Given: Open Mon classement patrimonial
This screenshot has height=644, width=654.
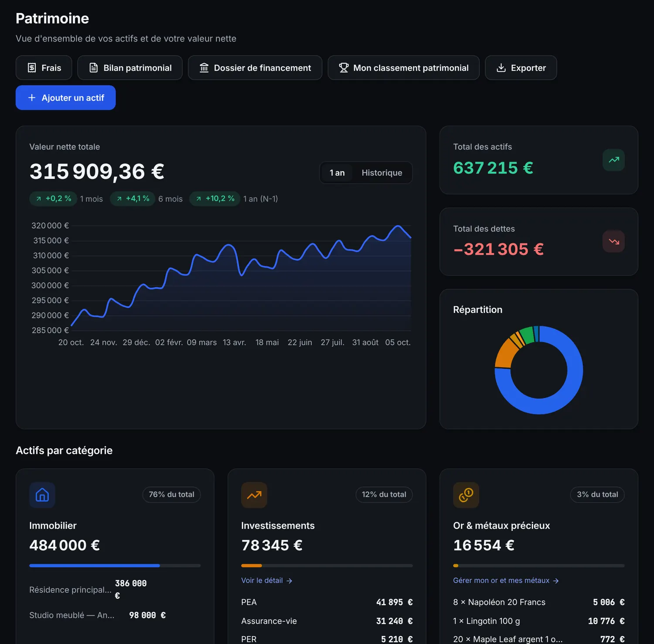Looking at the screenshot, I should 404,68.
